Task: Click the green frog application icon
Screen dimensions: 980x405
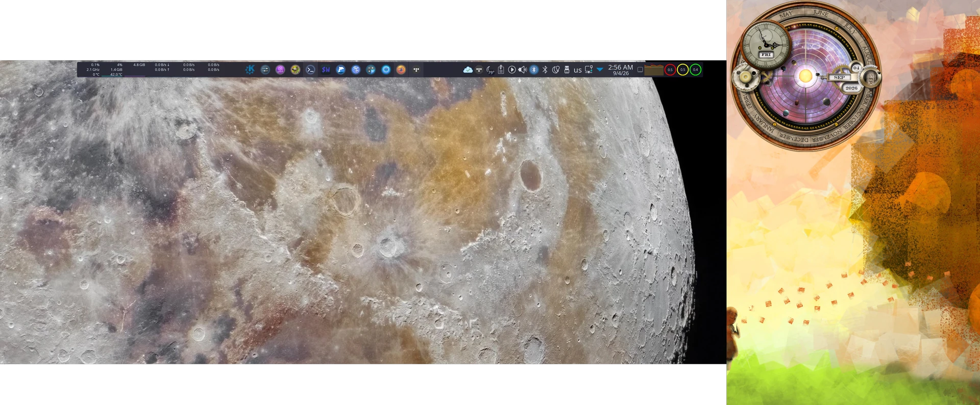Action: pyautogui.click(x=295, y=70)
